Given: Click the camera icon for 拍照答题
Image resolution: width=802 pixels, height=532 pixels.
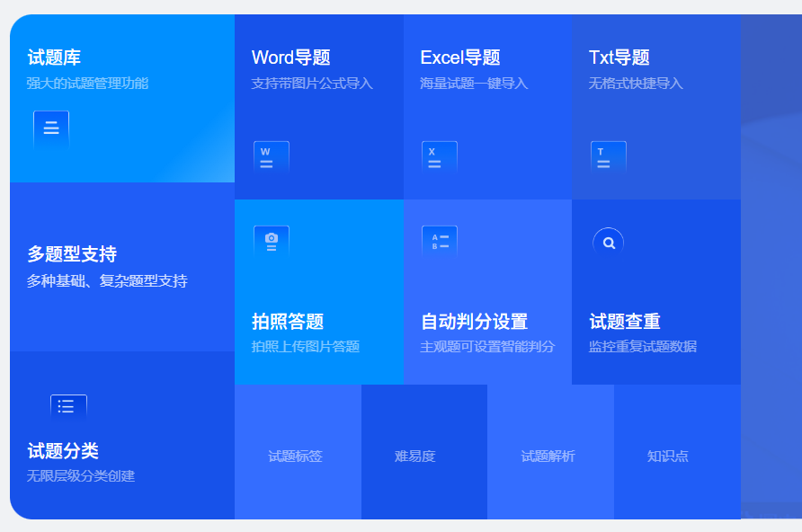Looking at the screenshot, I should point(271,241).
